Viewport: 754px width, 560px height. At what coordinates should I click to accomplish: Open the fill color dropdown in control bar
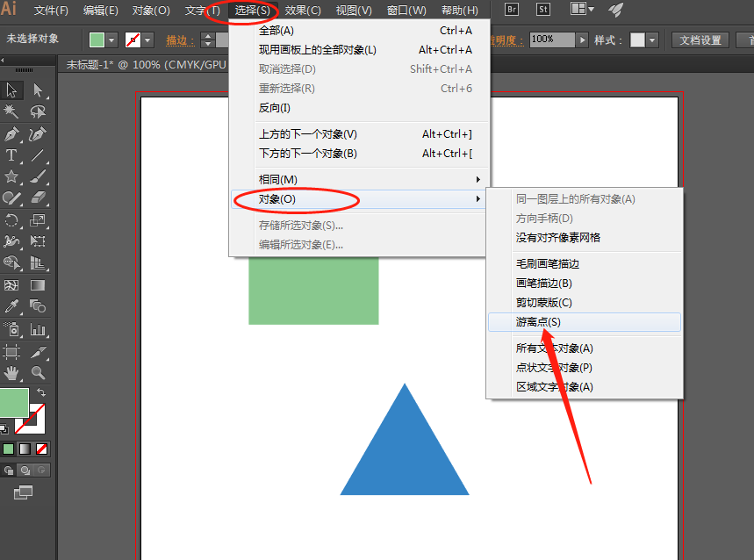coord(112,40)
